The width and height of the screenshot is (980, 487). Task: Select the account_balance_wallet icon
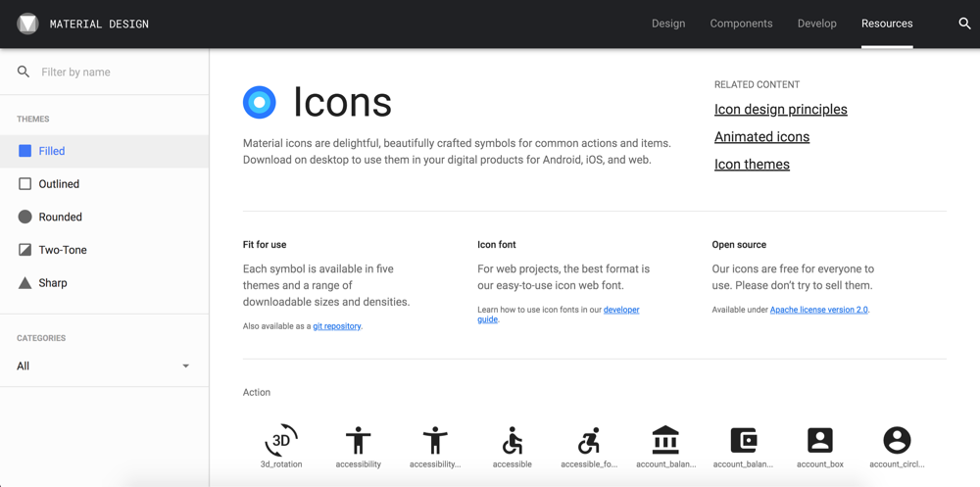[x=743, y=440]
